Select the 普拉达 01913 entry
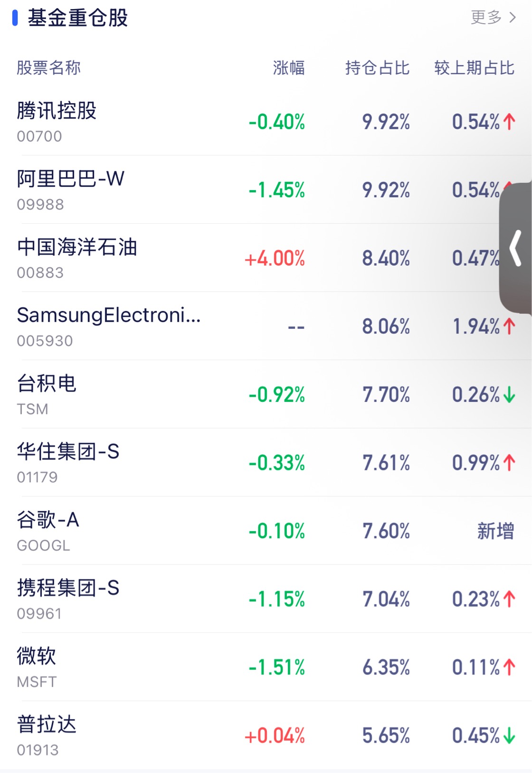 click(47, 725)
